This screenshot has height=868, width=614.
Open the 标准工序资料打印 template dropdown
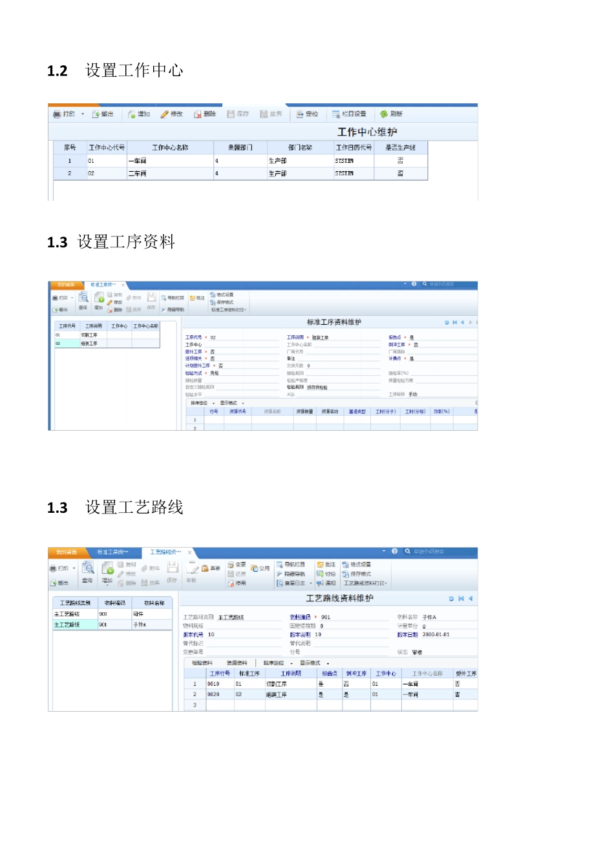point(229,309)
